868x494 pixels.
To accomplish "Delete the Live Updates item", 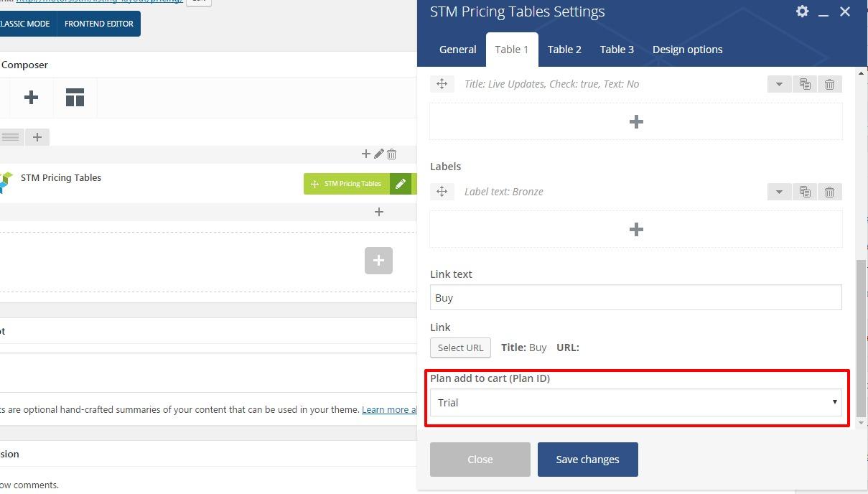I will (829, 84).
